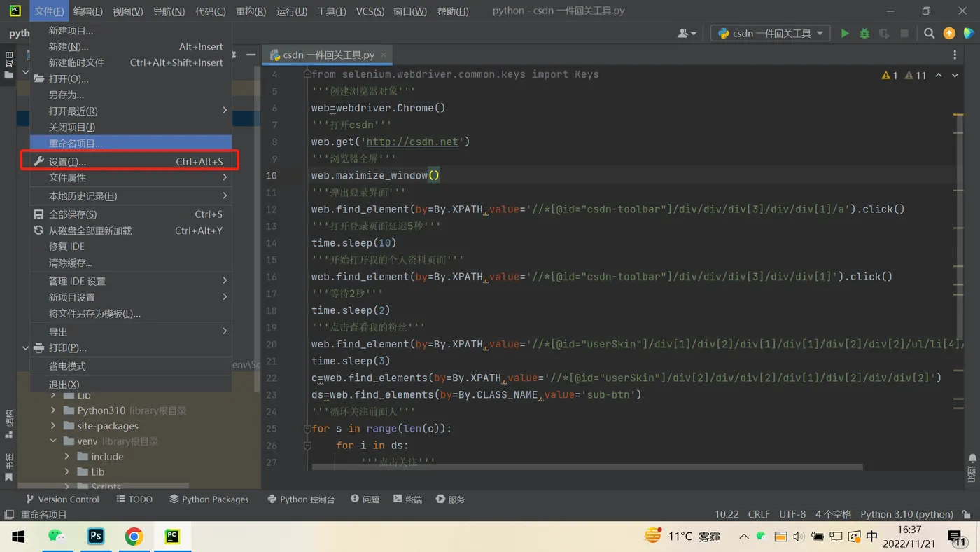The image size is (980, 552).
Task: Expand the 文件属性 submenu
Action: [131, 178]
